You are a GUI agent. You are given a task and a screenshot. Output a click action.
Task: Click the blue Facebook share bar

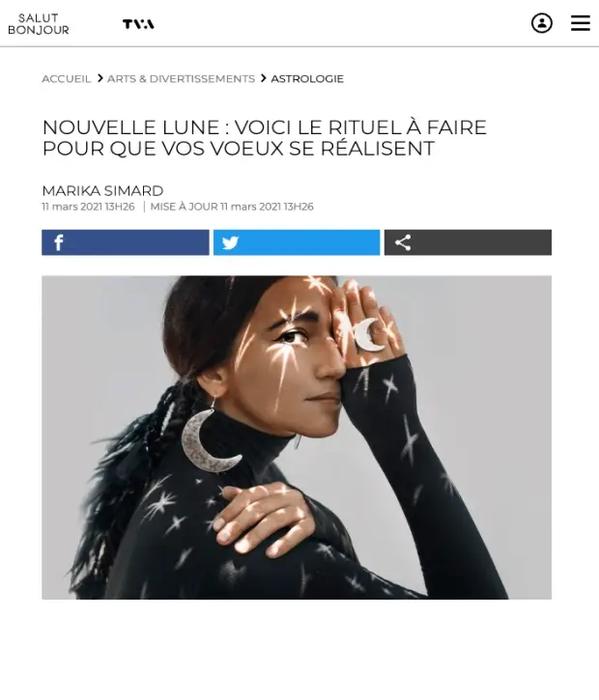coord(125,242)
